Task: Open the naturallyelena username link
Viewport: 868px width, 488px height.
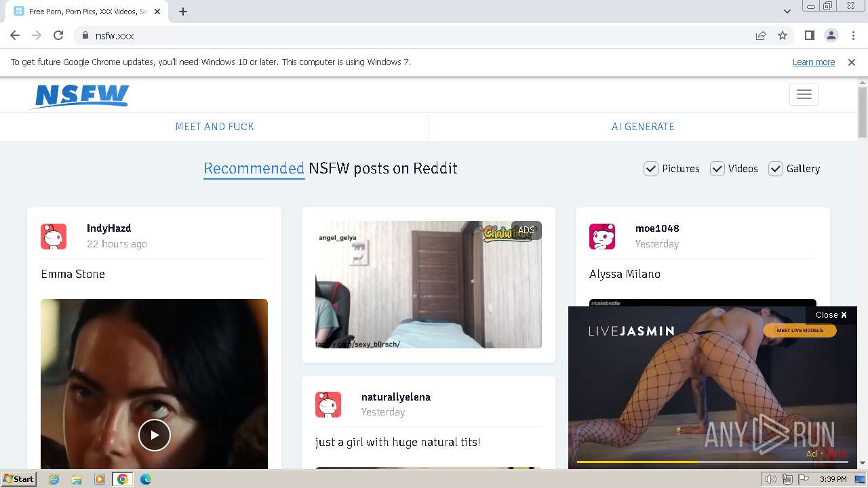Action: pyautogui.click(x=396, y=397)
